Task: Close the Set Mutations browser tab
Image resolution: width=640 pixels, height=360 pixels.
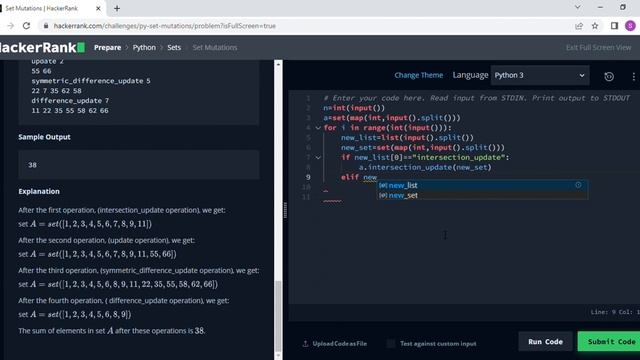Action: pyautogui.click(x=98, y=8)
